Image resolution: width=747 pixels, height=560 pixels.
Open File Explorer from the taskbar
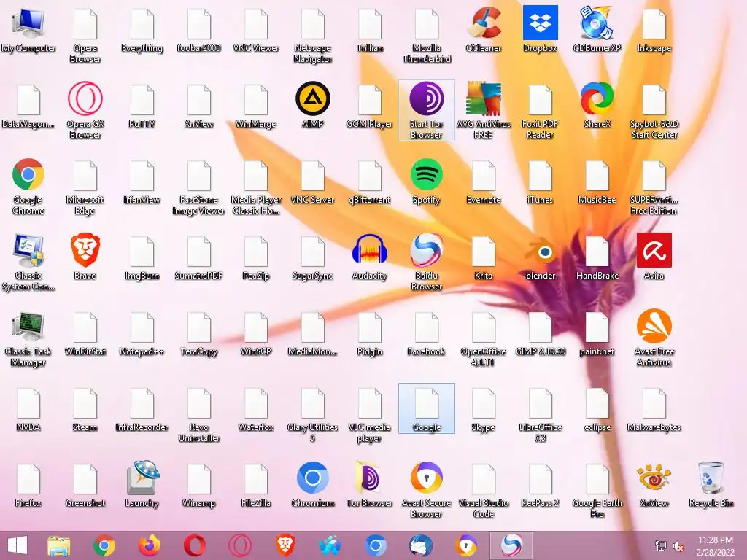(59, 545)
